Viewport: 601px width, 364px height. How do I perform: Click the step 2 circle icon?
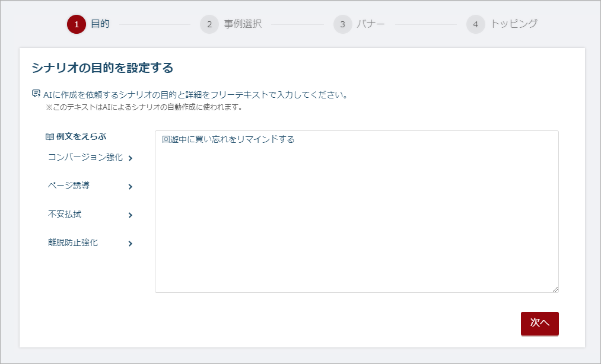[x=209, y=24]
